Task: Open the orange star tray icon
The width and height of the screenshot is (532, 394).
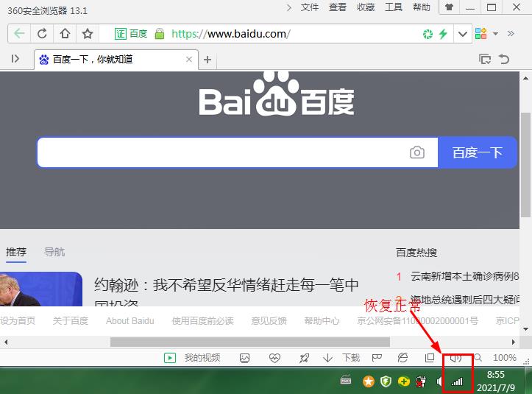Action: (369, 381)
